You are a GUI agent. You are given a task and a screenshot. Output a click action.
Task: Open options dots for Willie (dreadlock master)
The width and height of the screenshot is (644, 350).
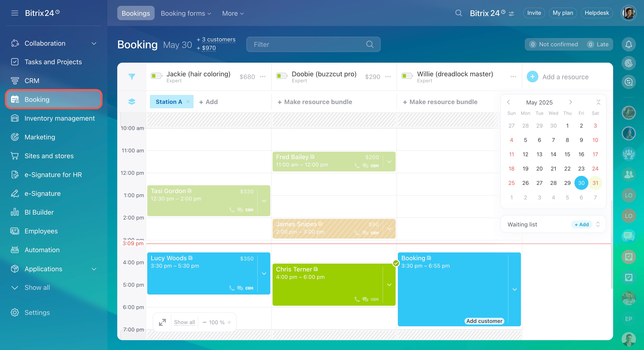[x=513, y=77]
